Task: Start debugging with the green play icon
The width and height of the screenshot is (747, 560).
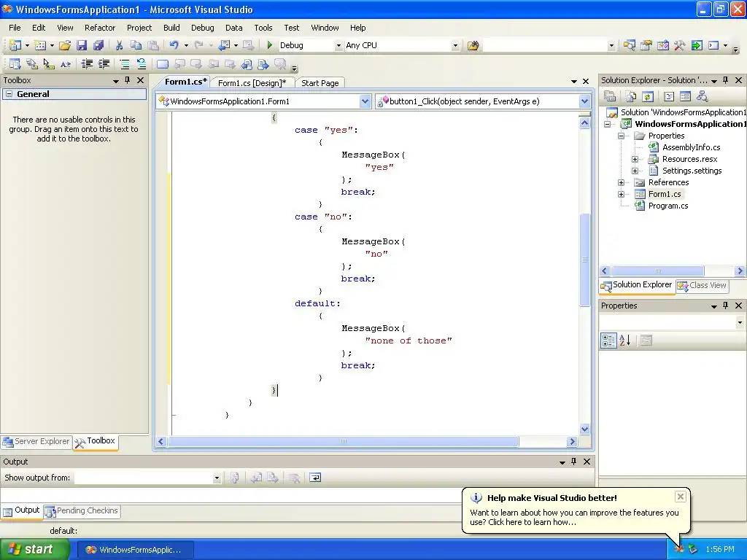Action: (270, 45)
